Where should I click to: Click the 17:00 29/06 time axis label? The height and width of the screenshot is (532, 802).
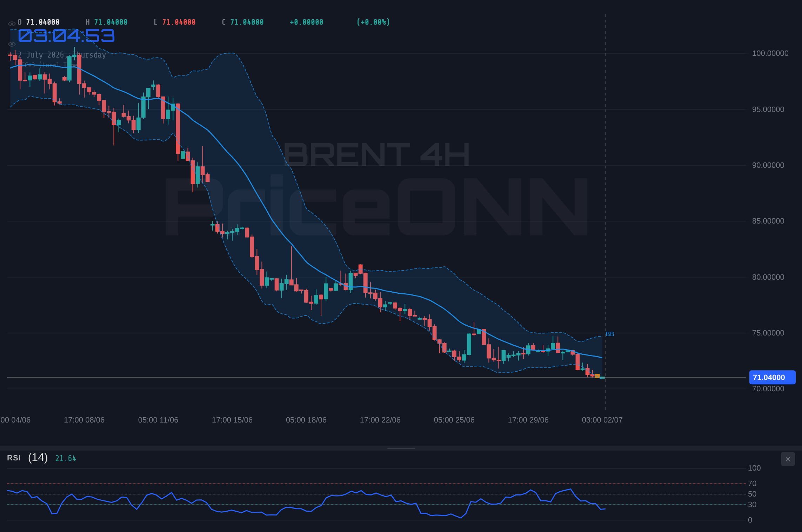point(528,420)
